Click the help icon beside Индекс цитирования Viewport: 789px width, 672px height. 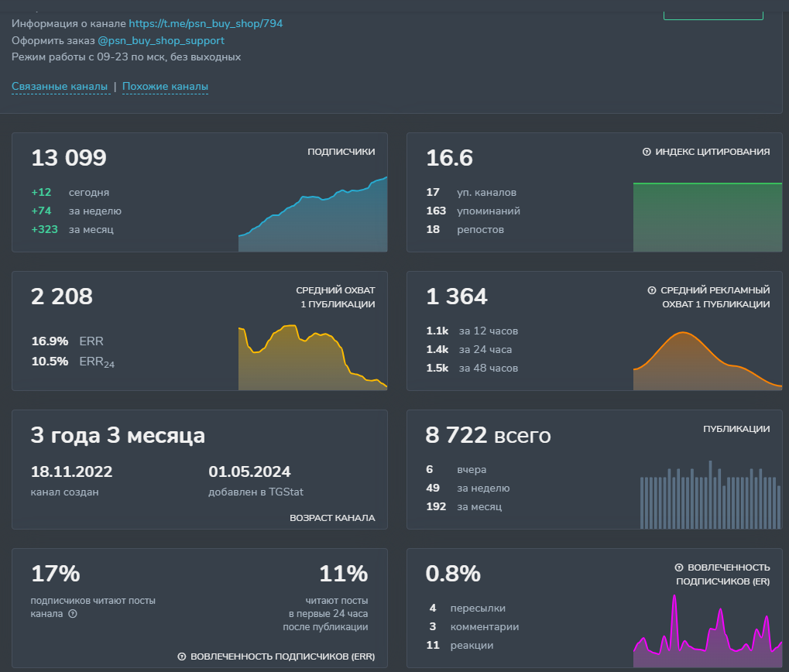[647, 152]
